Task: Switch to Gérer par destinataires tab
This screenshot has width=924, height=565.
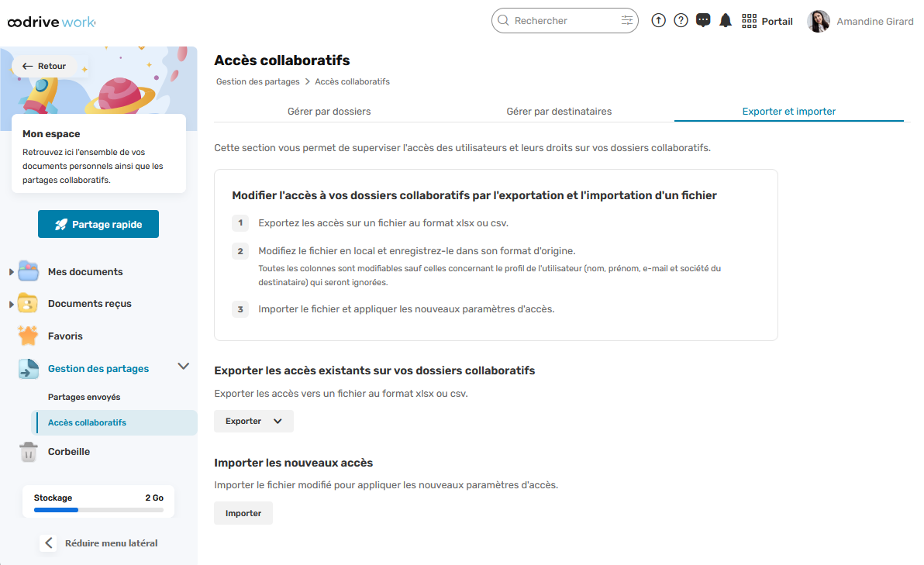Action: [559, 112]
